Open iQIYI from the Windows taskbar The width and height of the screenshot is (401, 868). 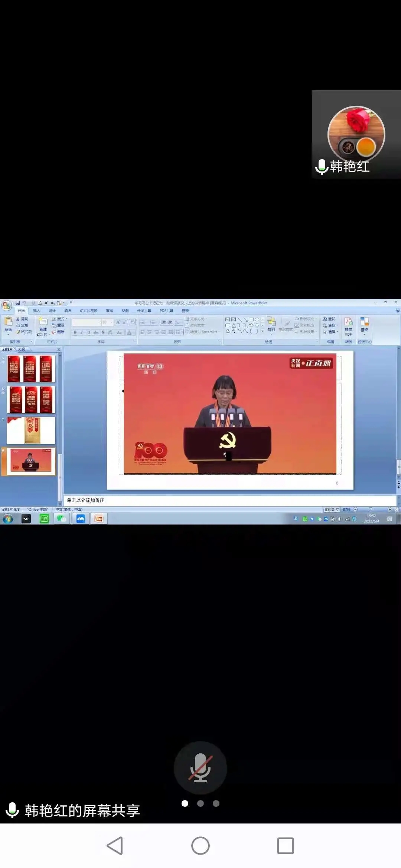click(x=44, y=519)
